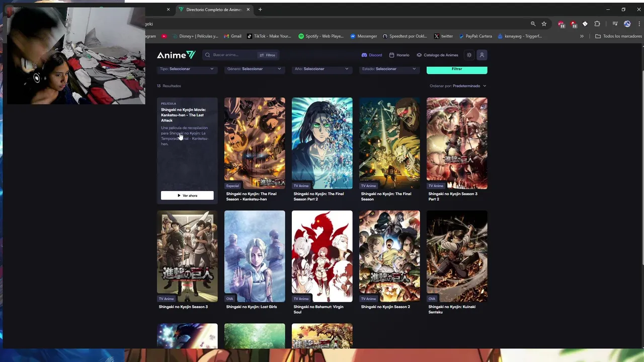Viewport: 644px width, 362px height.
Task: Switch to the Directorio Completo de Anime tab
Action: [x=213, y=10]
